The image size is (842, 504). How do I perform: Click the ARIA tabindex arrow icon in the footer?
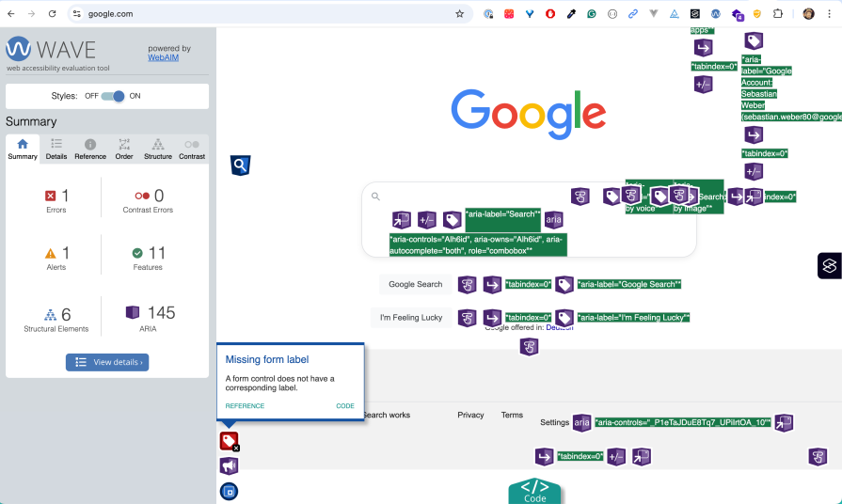[x=545, y=457]
